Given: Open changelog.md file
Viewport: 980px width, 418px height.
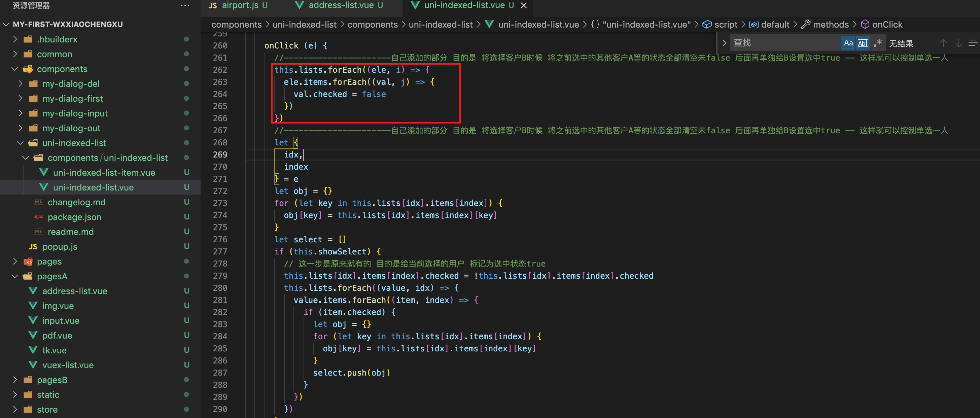Looking at the screenshot, I should tap(76, 202).
